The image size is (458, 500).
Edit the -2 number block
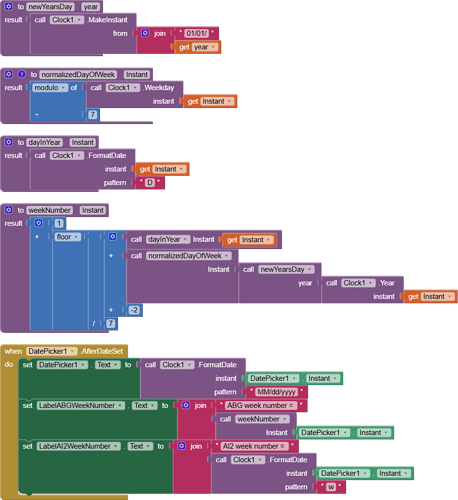point(134,310)
